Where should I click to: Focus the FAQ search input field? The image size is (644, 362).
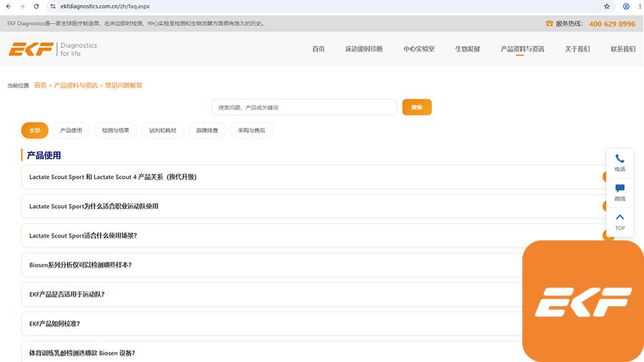(304, 107)
